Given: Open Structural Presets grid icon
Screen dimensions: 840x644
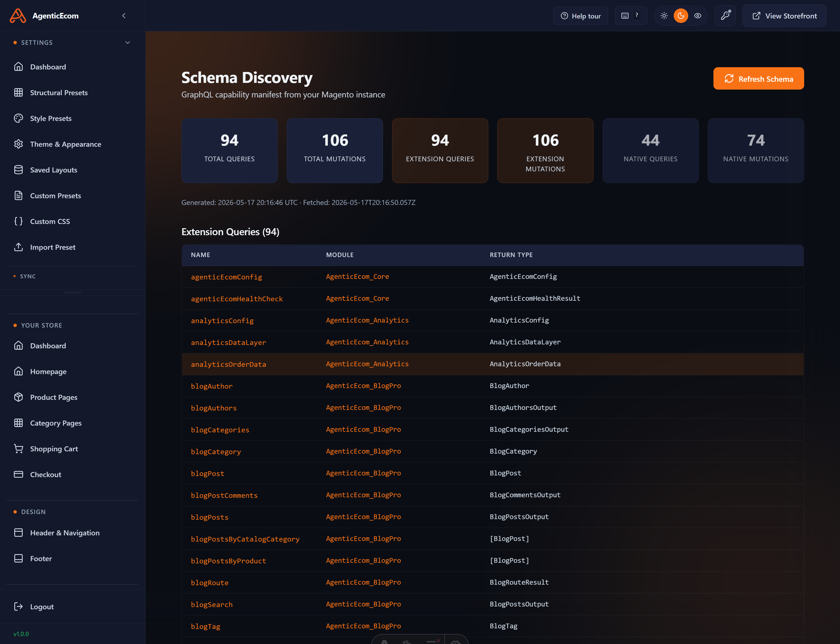Looking at the screenshot, I should tap(18, 92).
